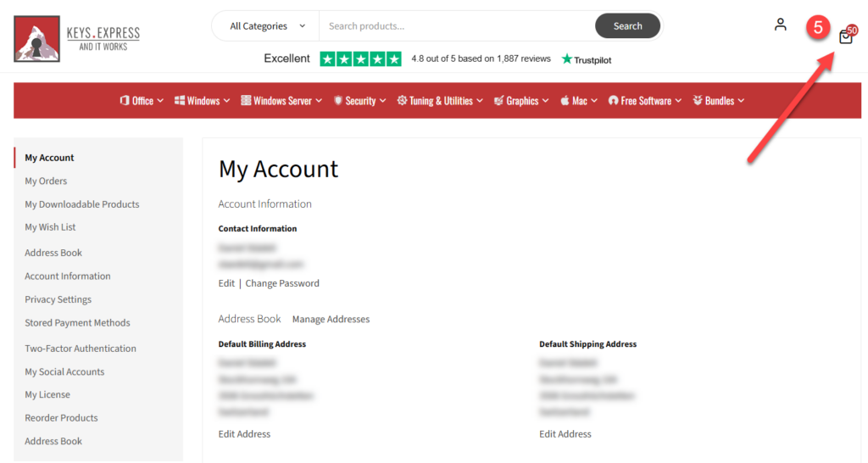Open the Mac category menu

[x=579, y=101]
